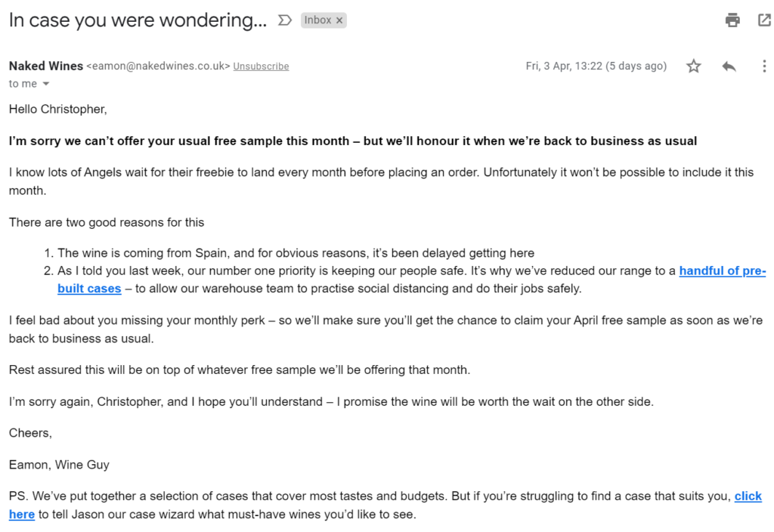Click the Inbox label chip
Viewport: 774px width, 532px height.
point(317,20)
